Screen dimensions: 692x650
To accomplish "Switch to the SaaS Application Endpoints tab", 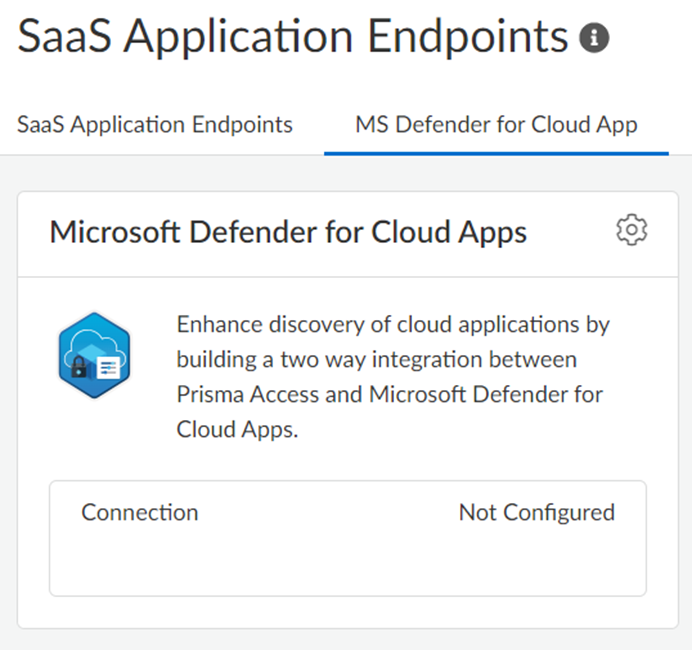I will tap(155, 125).
